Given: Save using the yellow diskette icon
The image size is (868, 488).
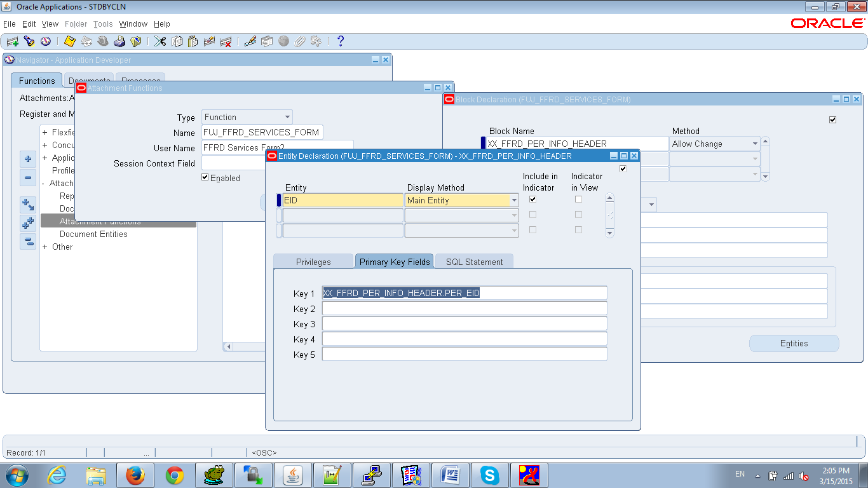Looking at the screenshot, I should point(70,41).
